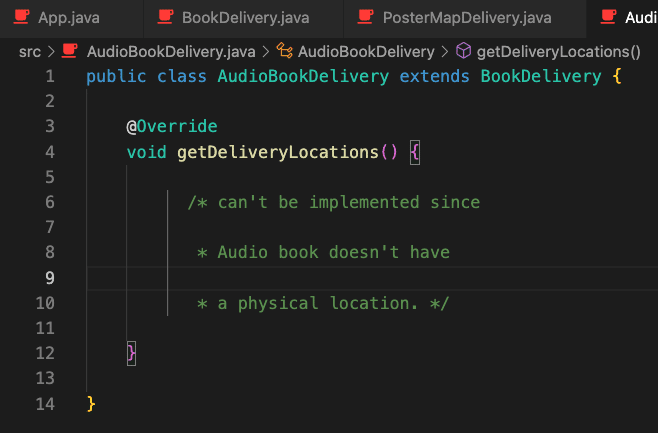Click getDeliveryLocations method name on line 4
This screenshot has width=658, height=433.
tap(278, 152)
